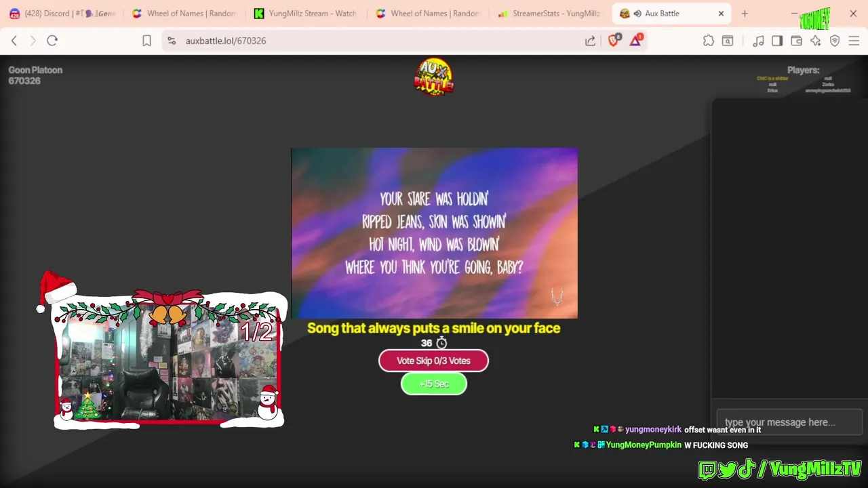Open the Brave Rewards triangle icon
Viewport: 868px width, 488px height.
click(x=636, y=41)
